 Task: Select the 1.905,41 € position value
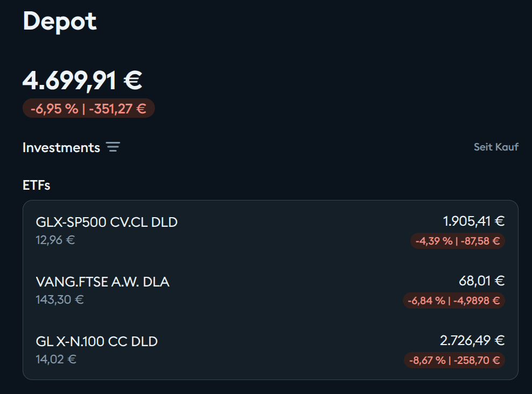tap(473, 221)
